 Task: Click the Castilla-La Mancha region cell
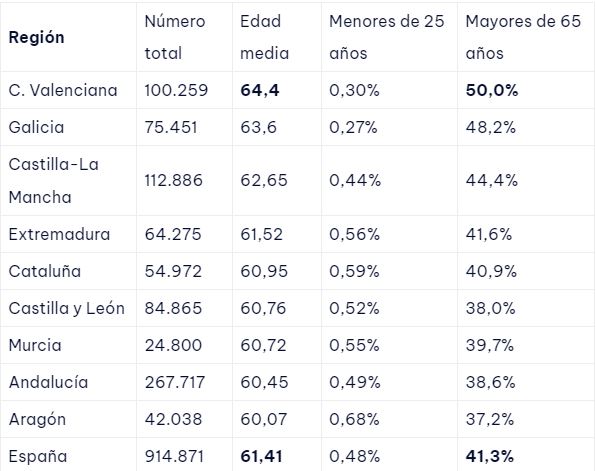click(x=54, y=181)
